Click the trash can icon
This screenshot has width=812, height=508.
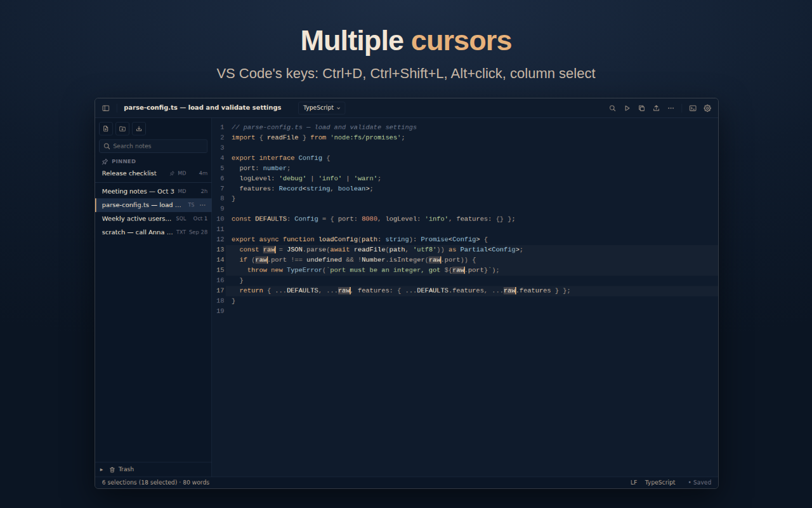(112, 469)
